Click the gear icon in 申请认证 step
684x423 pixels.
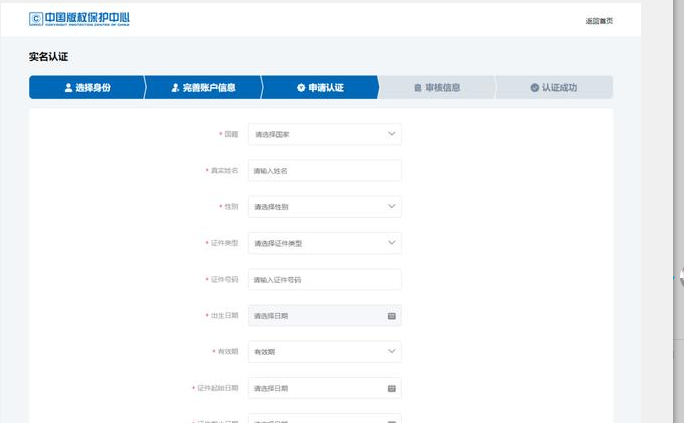pyautogui.click(x=300, y=88)
